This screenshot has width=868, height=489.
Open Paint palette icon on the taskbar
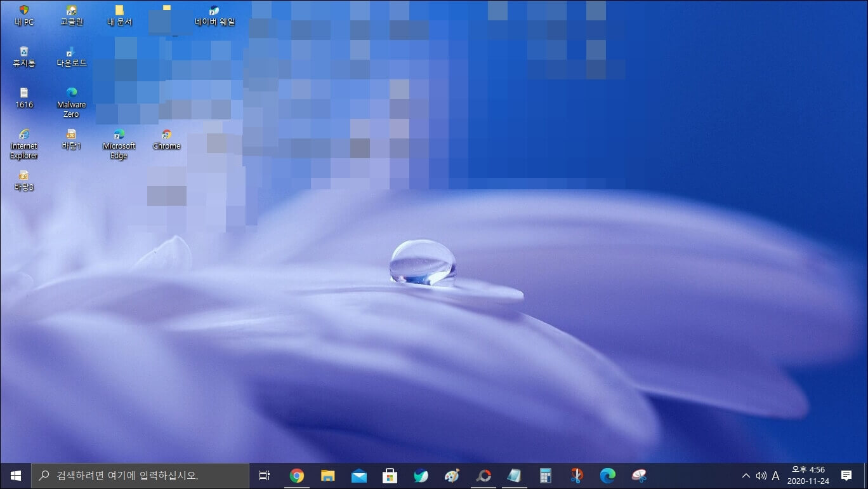tap(452, 476)
